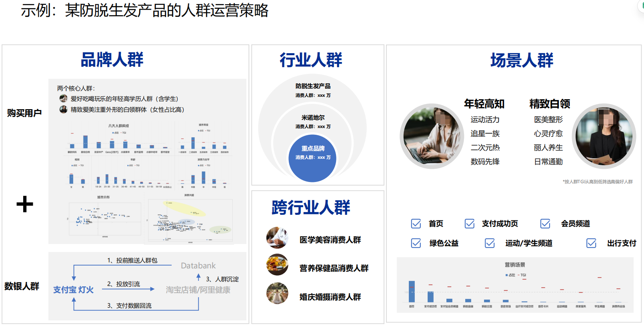Select the slide title 示例：某防脱生发产品的人群运营策略
The width and height of the screenshot is (644, 326).
click(x=144, y=10)
